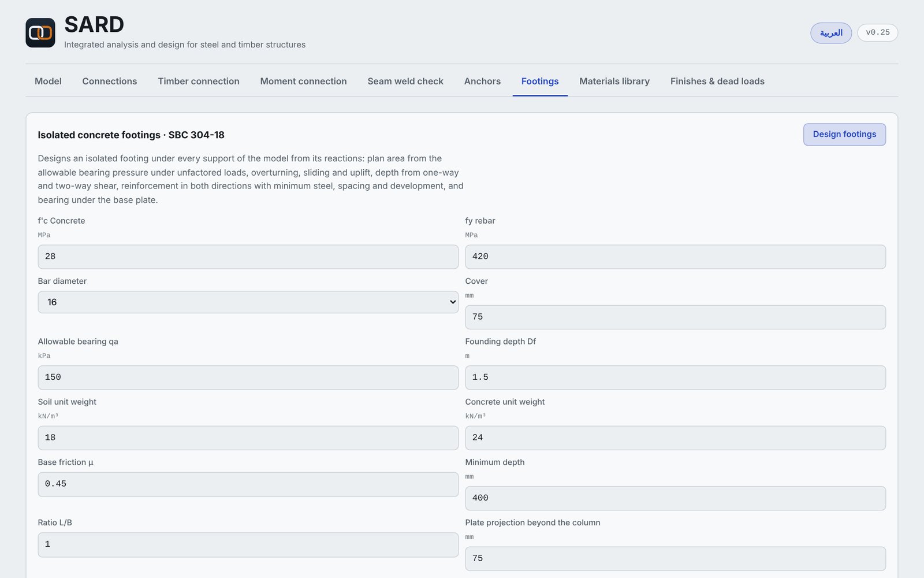Image resolution: width=924 pixels, height=578 pixels.
Task: Edit the Plate projection beyond the column field
Action: [675, 559]
